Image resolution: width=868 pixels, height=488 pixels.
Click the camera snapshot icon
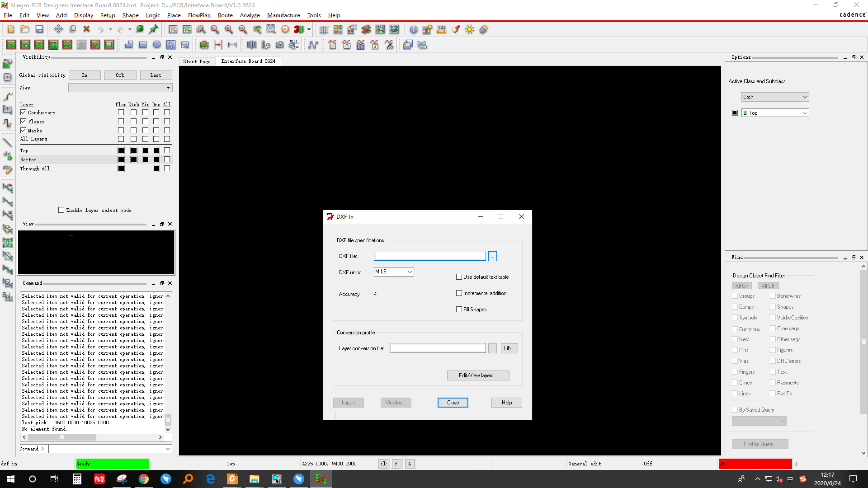(280, 45)
